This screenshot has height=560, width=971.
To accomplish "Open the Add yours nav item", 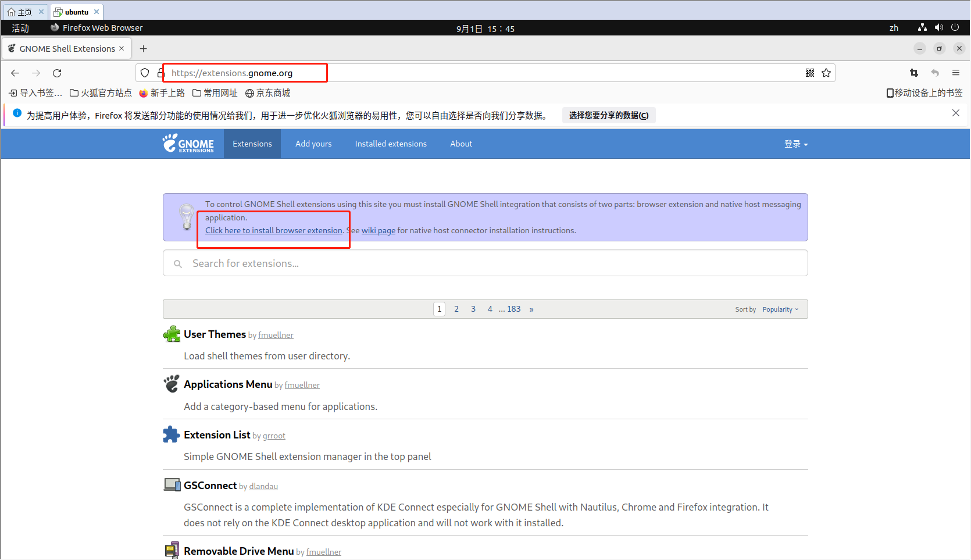I will click(x=313, y=144).
